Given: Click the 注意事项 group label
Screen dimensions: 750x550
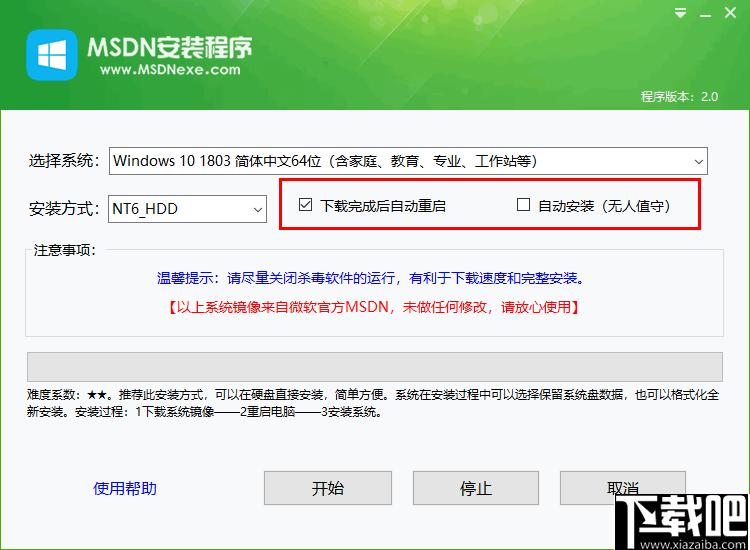Looking at the screenshot, I should pyautogui.click(x=65, y=250).
